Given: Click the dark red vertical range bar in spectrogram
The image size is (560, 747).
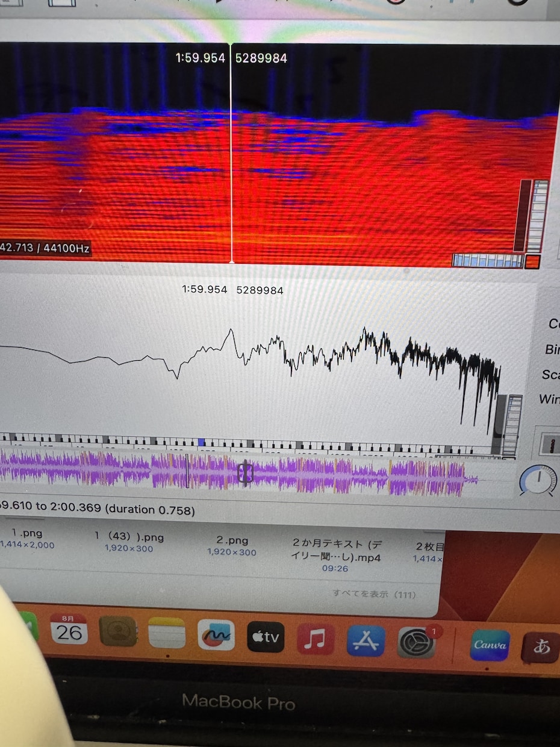Looking at the screenshot, I should (523, 216).
